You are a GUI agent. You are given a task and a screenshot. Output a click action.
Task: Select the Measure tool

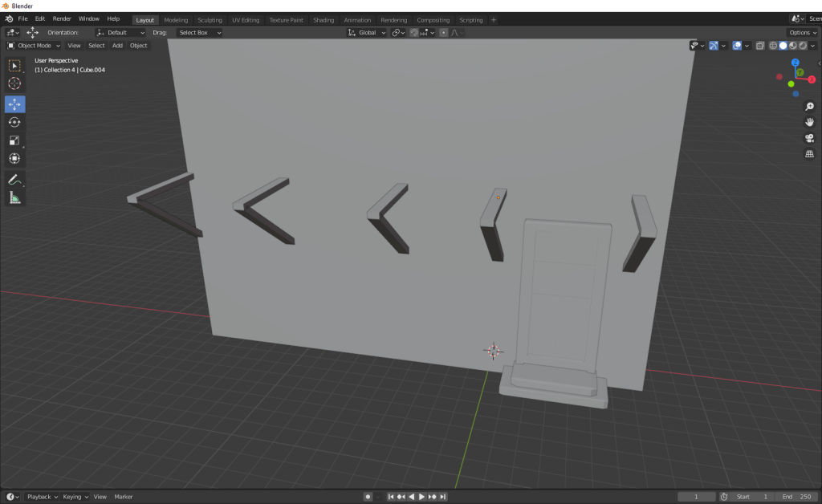pos(14,197)
